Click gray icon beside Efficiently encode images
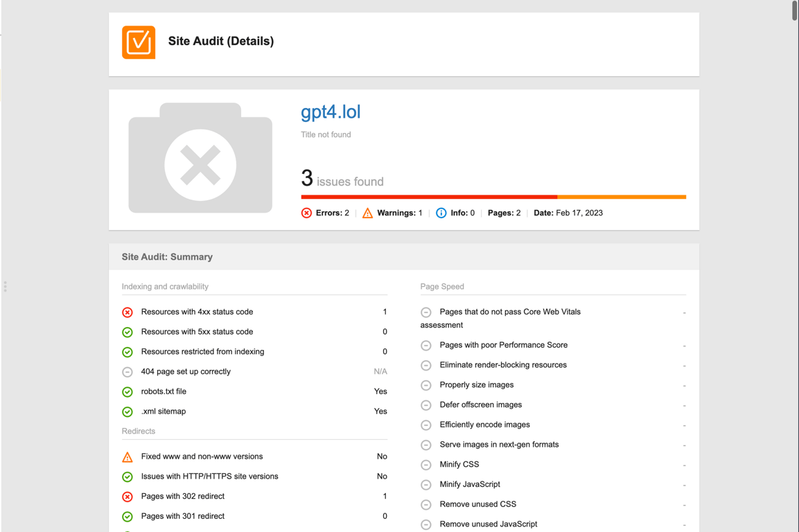Screen dimensions: 799x532 (426, 425)
